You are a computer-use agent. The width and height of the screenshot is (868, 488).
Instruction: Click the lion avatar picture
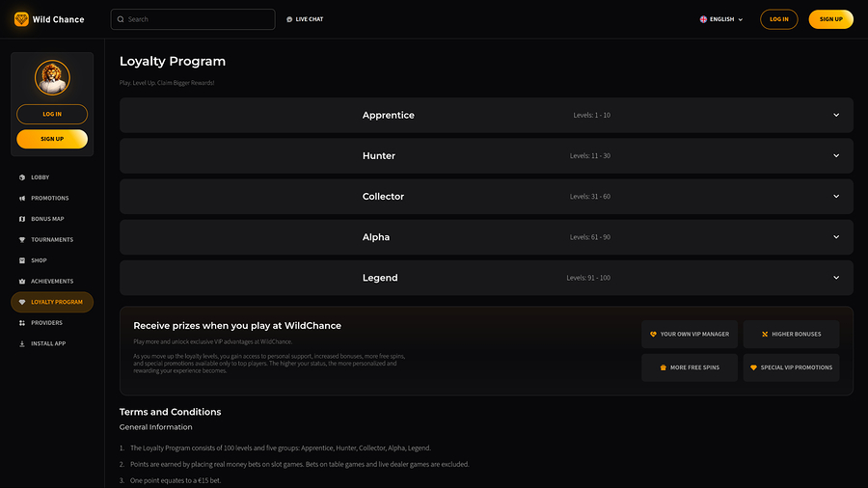[x=52, y=77]
